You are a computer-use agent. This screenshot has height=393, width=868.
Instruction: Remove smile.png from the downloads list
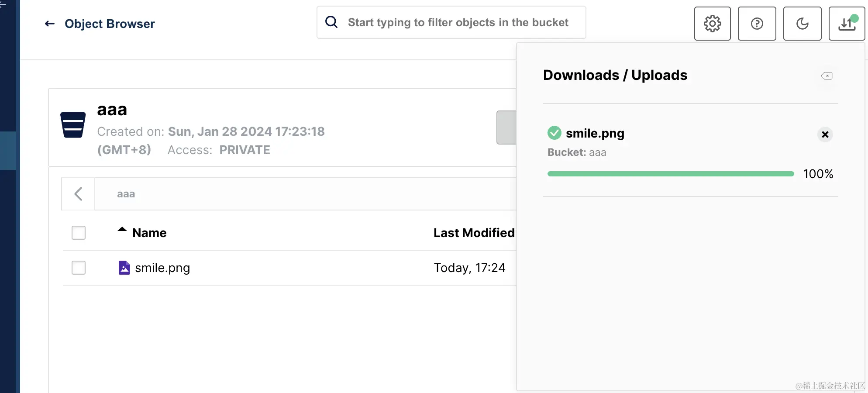coord(825,134)
